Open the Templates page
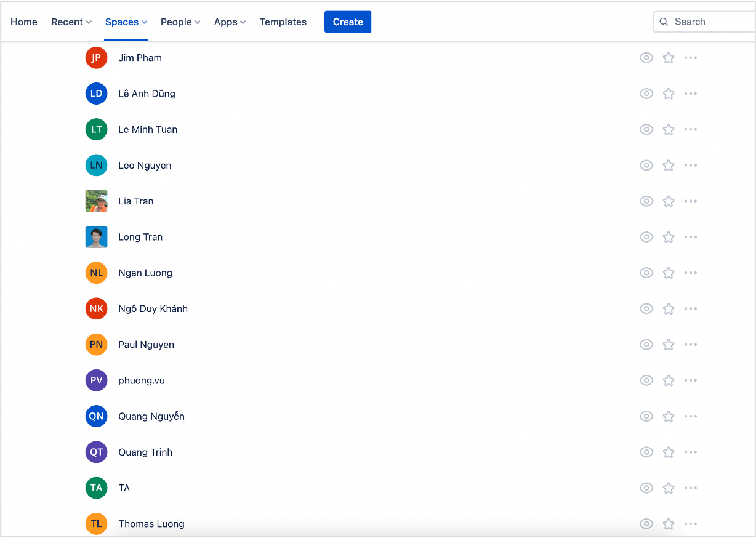Screen dimensions: 756x538 [283, 22]
